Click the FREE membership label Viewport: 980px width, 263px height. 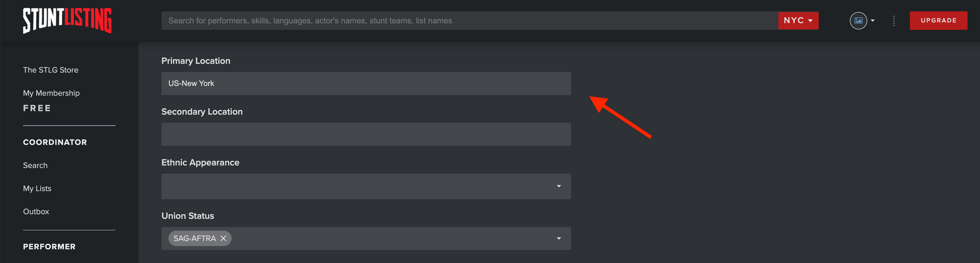click(x=37, y=108)
